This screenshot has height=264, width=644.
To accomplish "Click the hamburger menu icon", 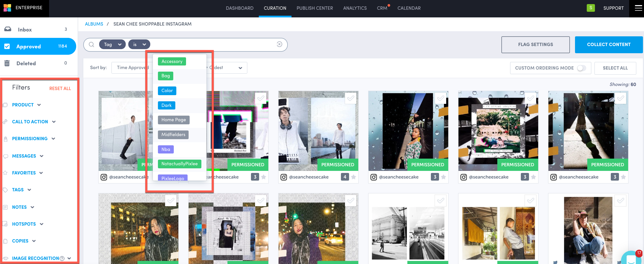I will coord(638,8).
